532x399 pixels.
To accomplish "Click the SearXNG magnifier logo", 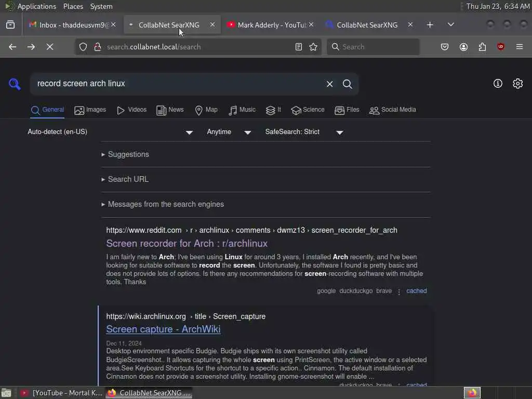I will coord(15,84).
